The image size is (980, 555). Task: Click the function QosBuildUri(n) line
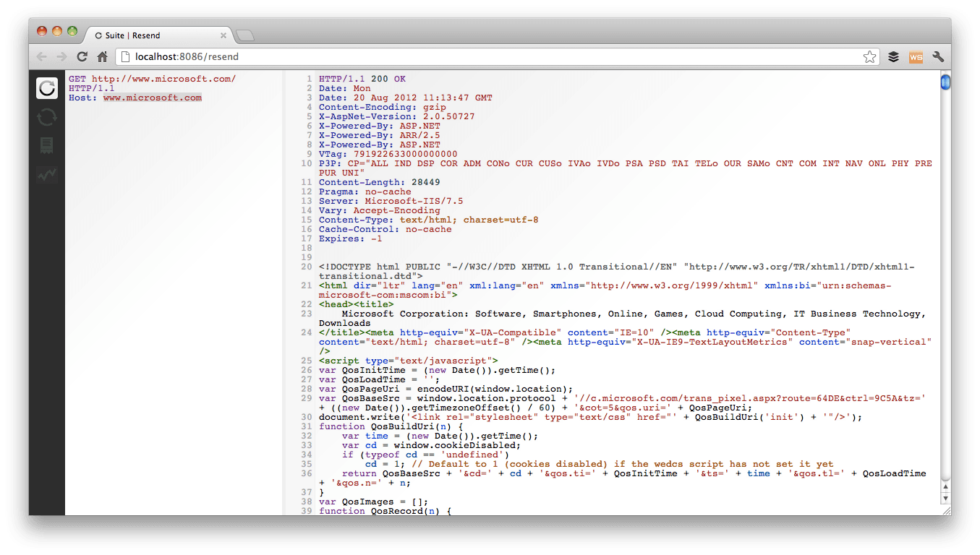(391, 426)
